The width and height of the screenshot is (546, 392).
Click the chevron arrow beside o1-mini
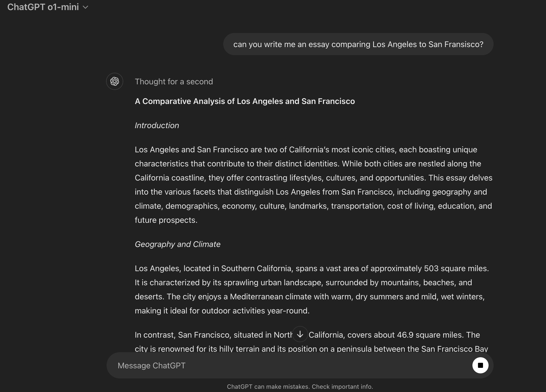86,7
